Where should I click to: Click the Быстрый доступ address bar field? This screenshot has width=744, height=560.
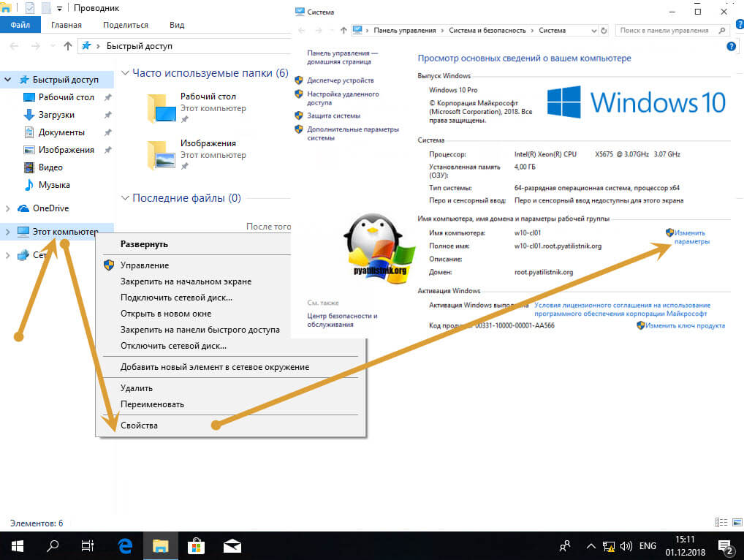(x=185, y=46)
